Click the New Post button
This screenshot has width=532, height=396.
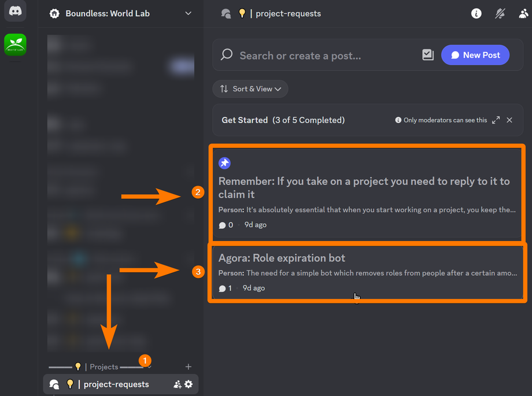pos(475,54)
